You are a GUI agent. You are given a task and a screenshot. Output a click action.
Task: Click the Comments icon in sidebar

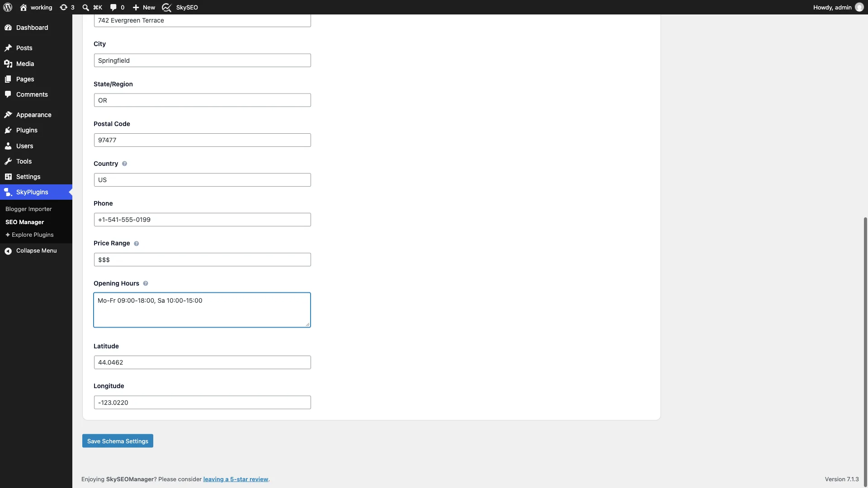click(x=8, y=94)
